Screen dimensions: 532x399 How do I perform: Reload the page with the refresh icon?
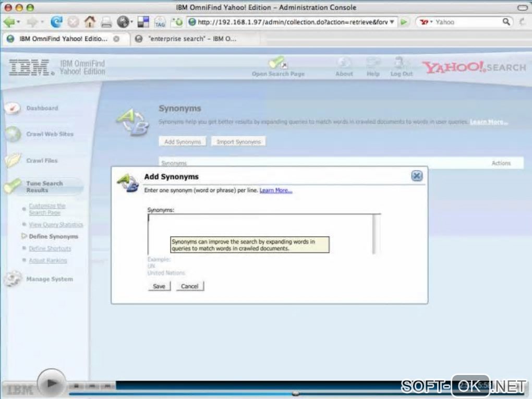[x=56, y=22]
